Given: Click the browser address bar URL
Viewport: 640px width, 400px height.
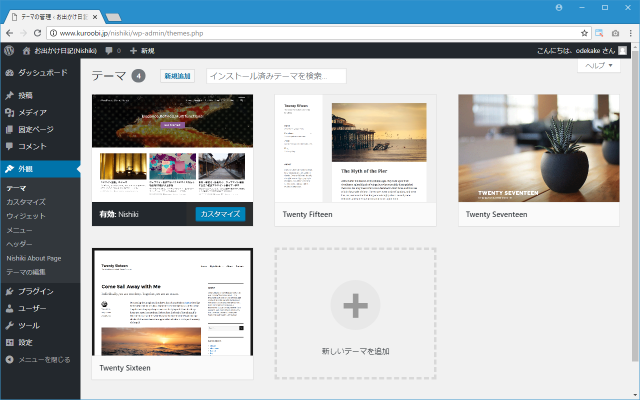Looking at the screenshot, I should coord(131,33).
